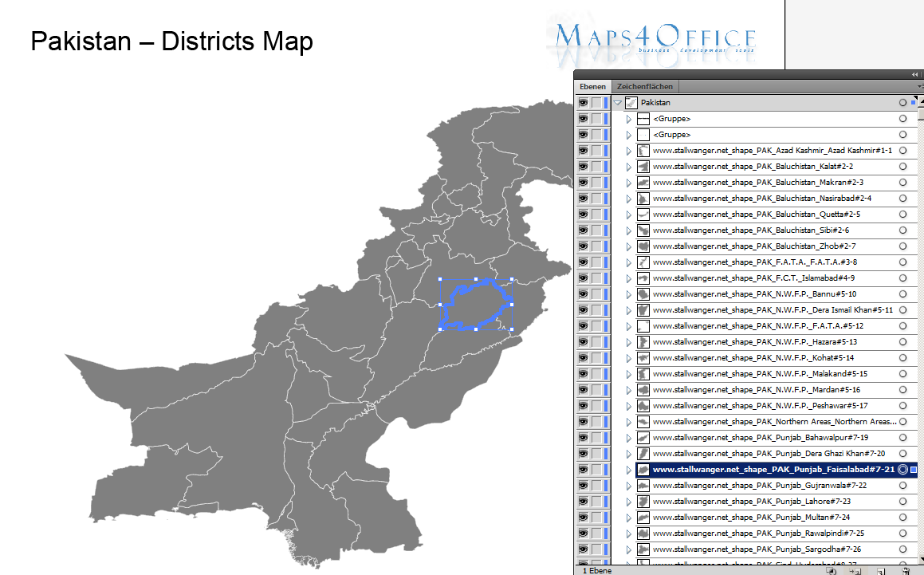Create a new sublayer
924x575 pixels.
(855, 569)
